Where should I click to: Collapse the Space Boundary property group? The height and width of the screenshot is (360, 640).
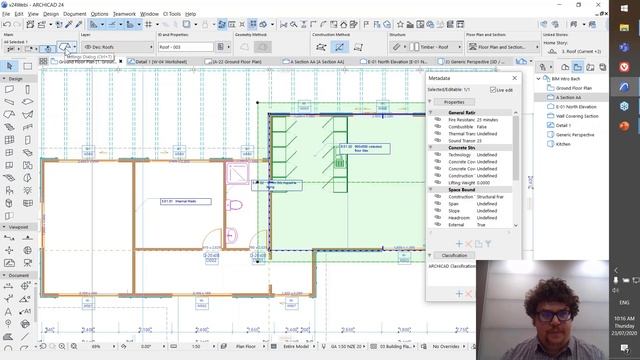coord(431,189)
